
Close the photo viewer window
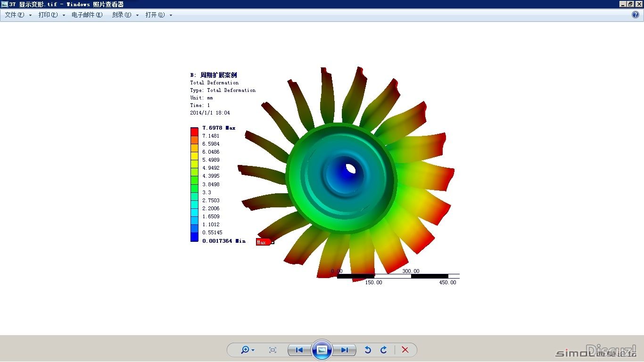pos(639,4)
